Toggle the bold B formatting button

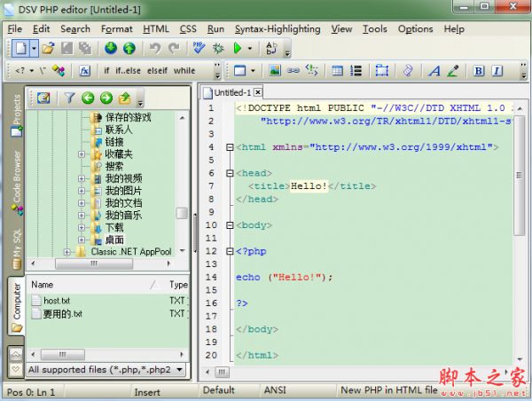point(478,70)
